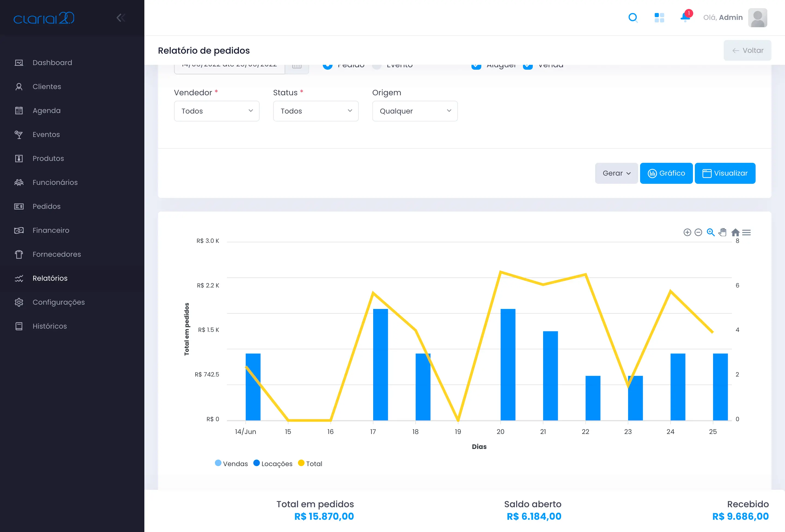The height and width of the screenshot is (532, 785).
Task: Click the Relatórios chart icon
Action: 19,279
